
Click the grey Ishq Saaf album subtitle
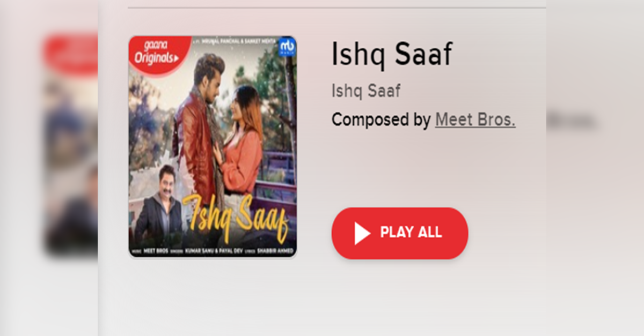(366, 91)
